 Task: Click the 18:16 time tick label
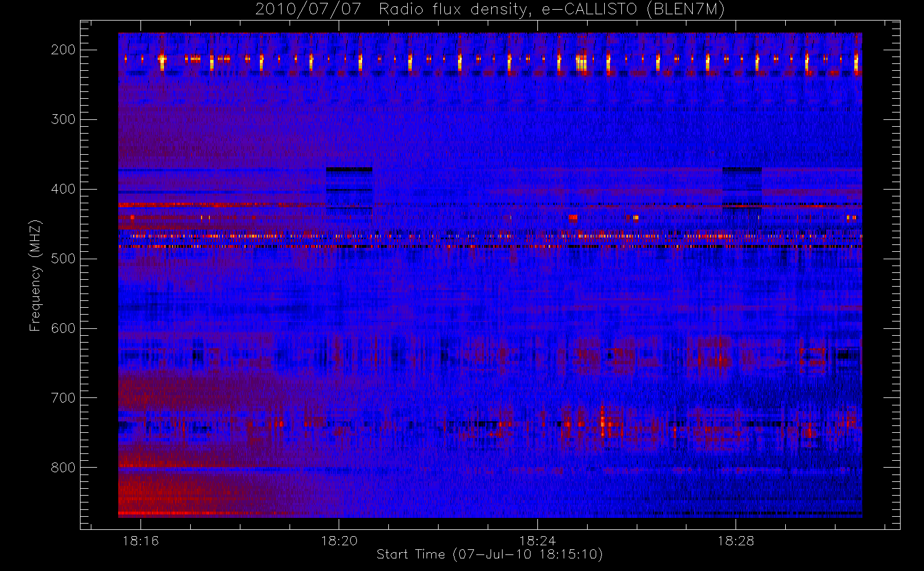point(140,541)
